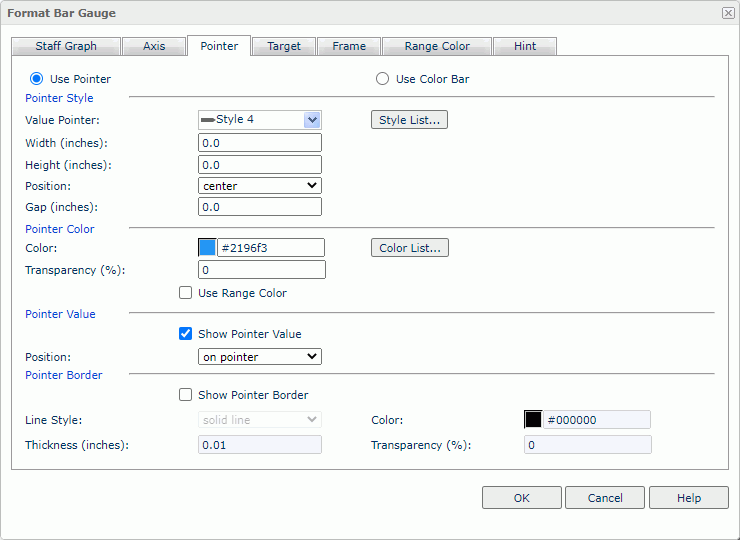Click the Width (inches) input field
740x540 pixels.
point(260,143)
